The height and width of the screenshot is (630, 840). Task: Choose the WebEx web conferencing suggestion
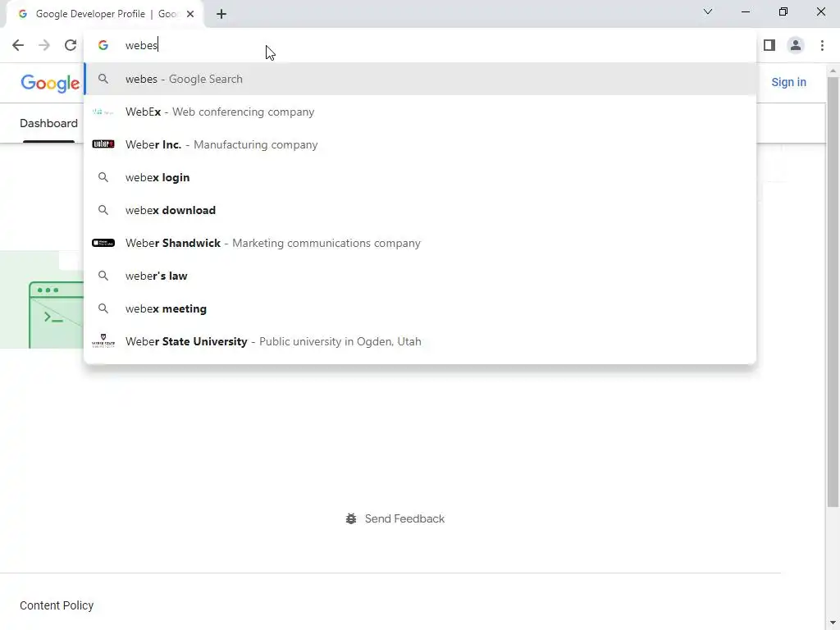(420, 112)
